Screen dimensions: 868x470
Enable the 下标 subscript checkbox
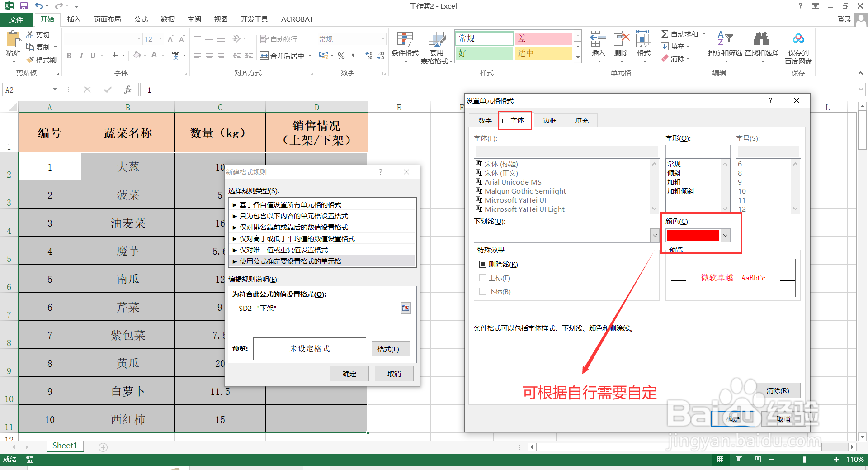483,291
